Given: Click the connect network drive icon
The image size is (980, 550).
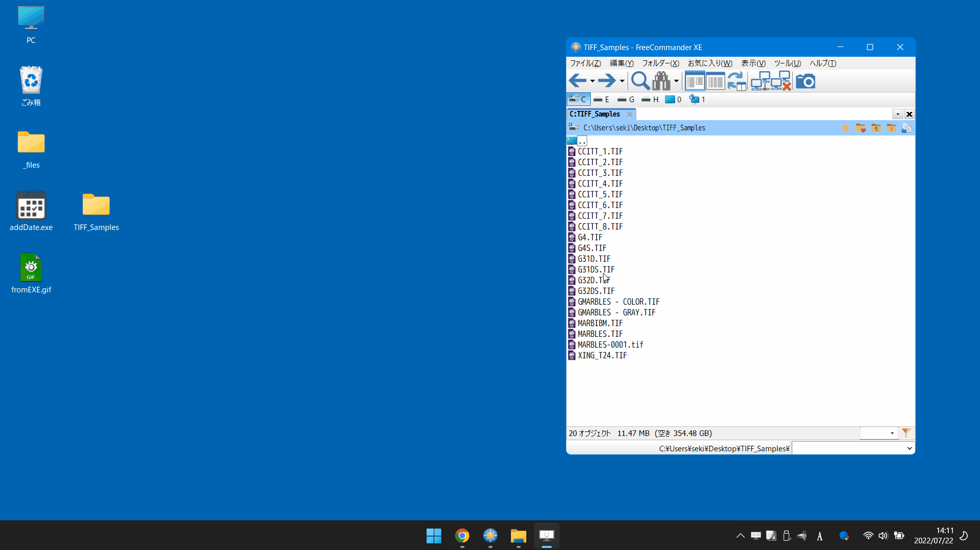Looking at the screenshot, I should pyautogui.click(x=760, y=81).
